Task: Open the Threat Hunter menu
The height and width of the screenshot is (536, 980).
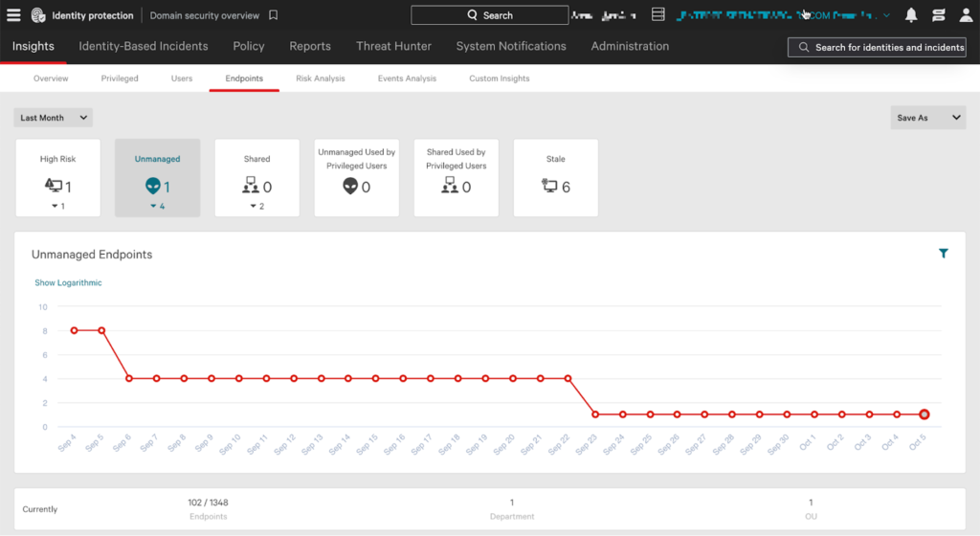Action: pos(393,46)
